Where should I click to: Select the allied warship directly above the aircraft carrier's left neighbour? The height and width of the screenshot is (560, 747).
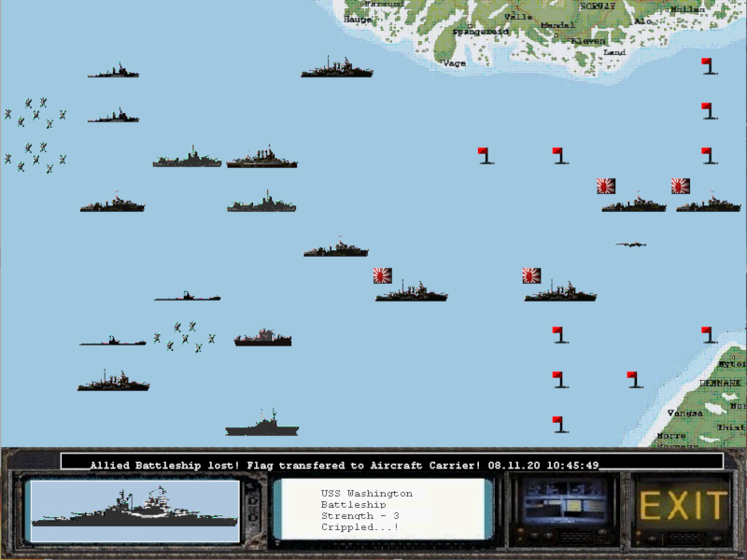pos(113,381)
